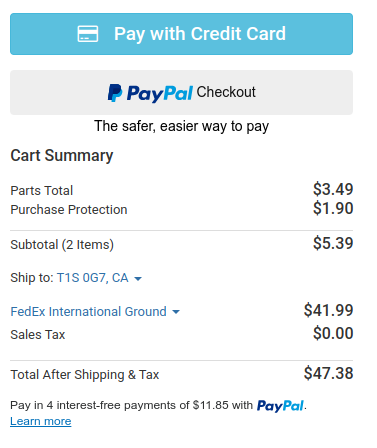
Task: Click the safer, easier way to pay text
Action: click(181, 126)
